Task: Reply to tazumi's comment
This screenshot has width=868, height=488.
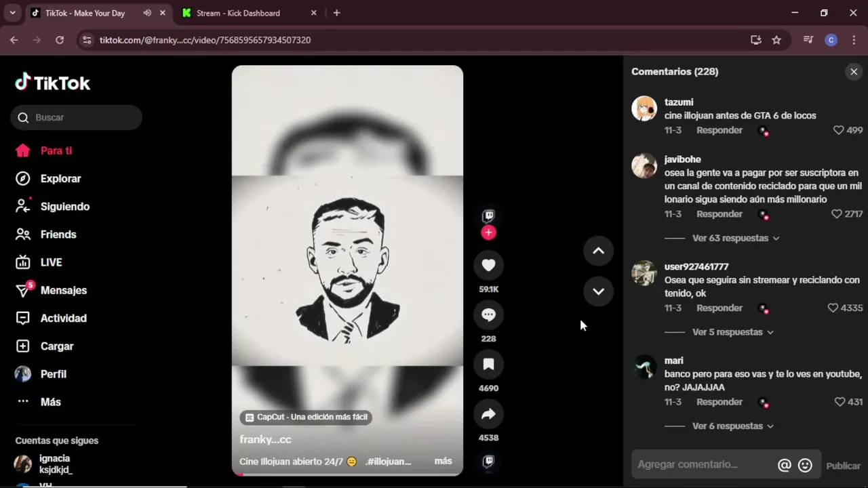Action: click(x=719, y=130)
